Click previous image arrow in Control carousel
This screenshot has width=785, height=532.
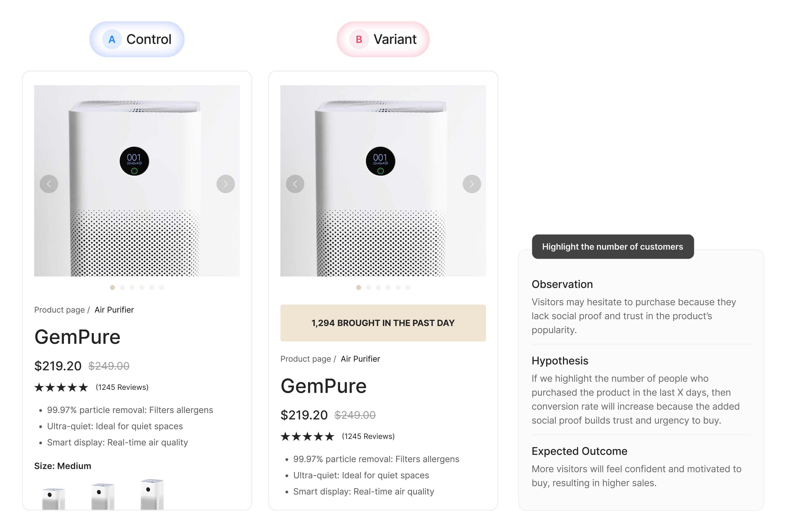click(x=49, y=184)
